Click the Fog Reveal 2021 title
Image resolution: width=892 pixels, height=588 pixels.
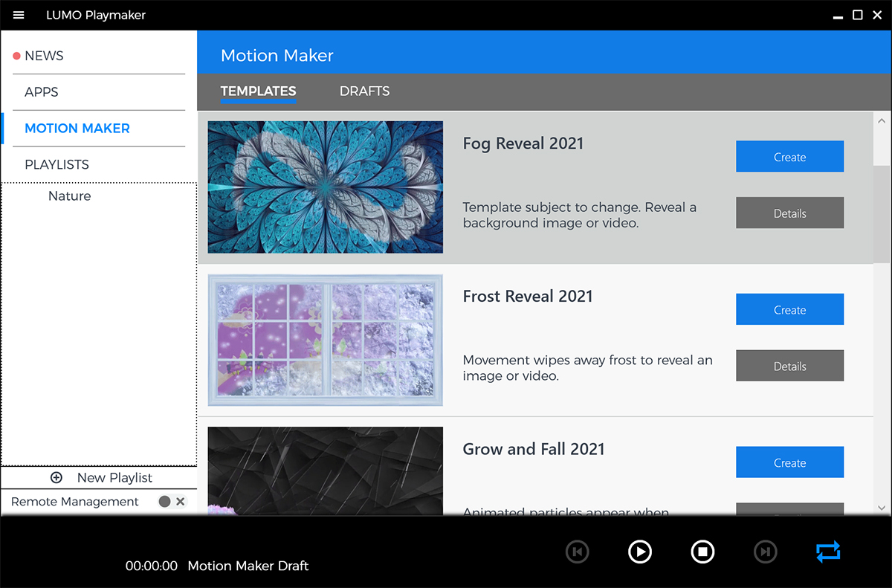pyautogui.click(x=523, y=144)
